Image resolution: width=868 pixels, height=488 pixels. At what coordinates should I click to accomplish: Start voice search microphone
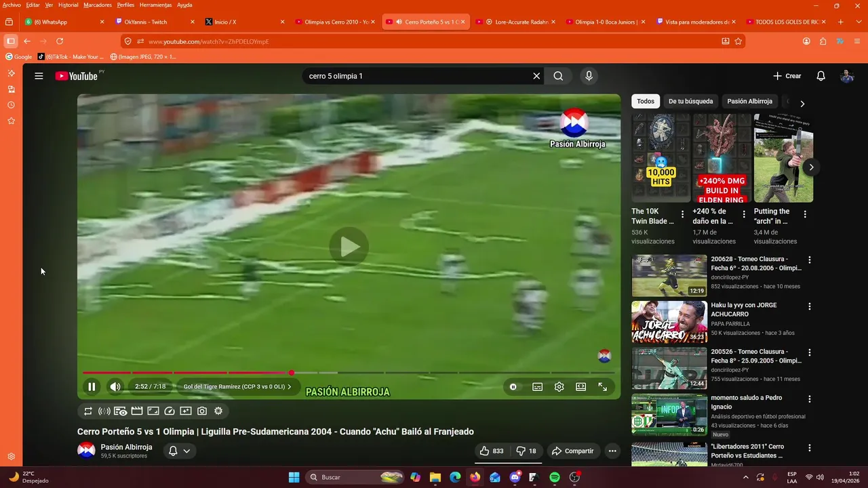(x=589, y=76)
